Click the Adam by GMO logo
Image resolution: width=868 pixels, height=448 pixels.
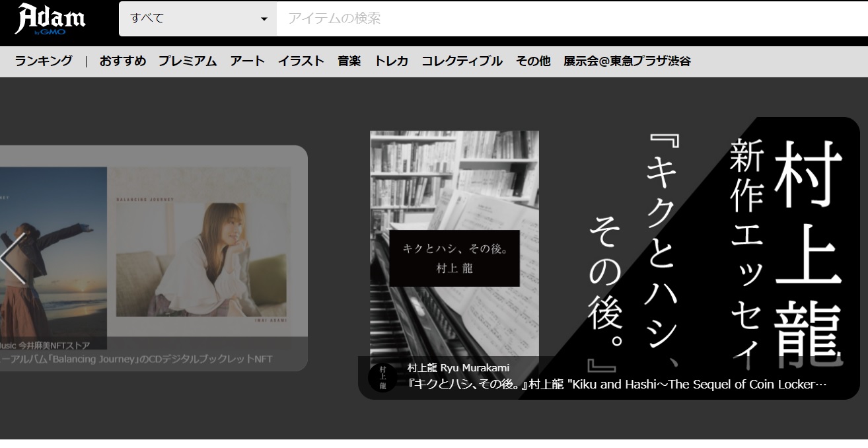[50, 19]
